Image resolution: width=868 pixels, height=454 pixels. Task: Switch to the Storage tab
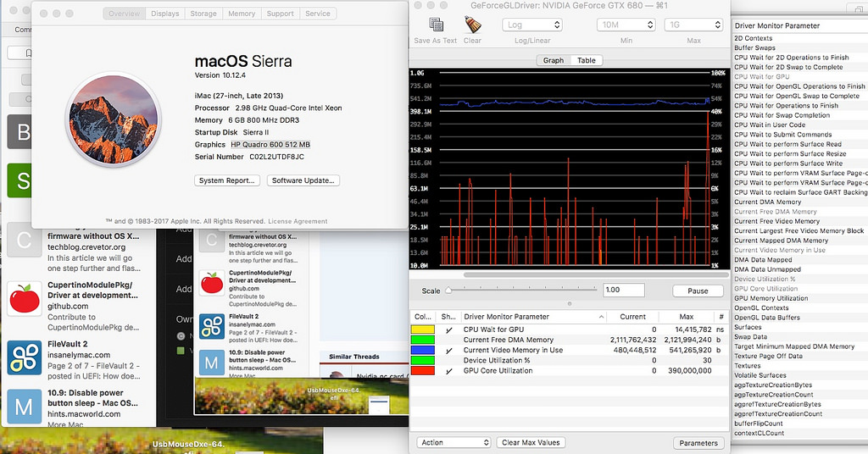(203, 14)
